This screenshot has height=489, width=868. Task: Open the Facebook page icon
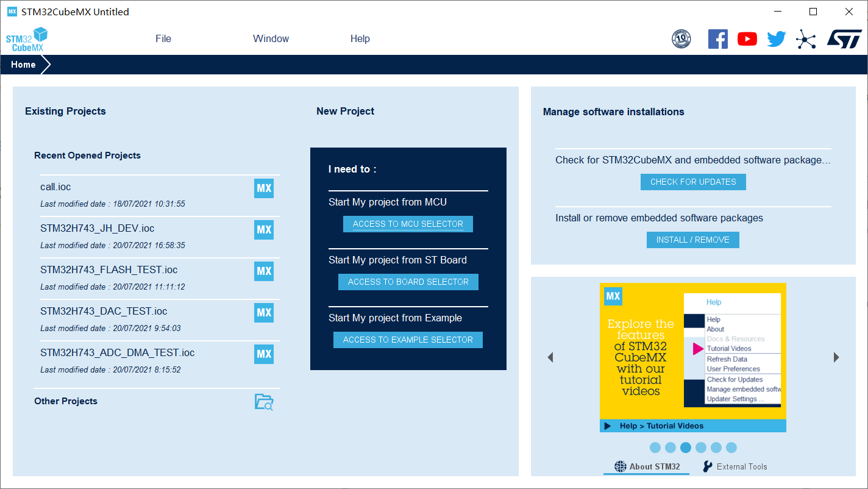718,39
